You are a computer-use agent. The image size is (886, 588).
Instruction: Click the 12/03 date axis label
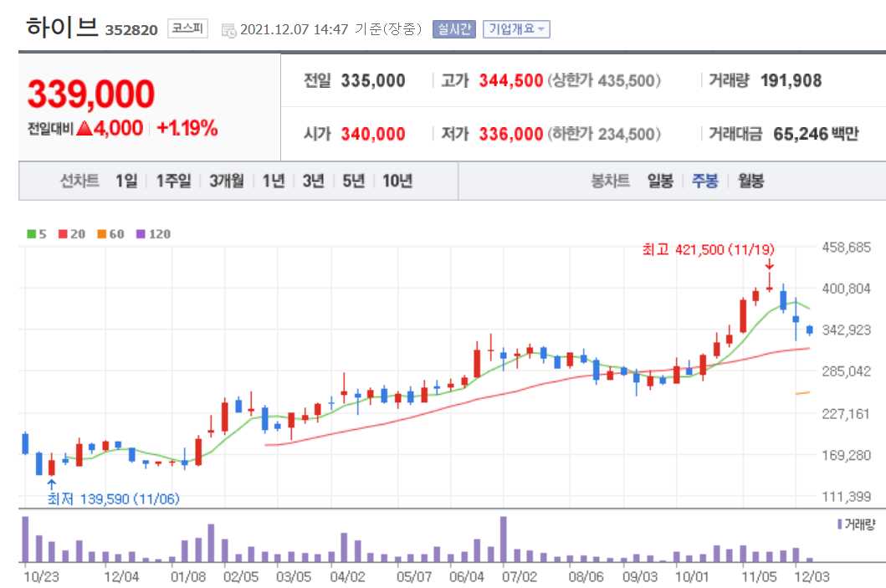pyautogui.click(x=812, y=576)
